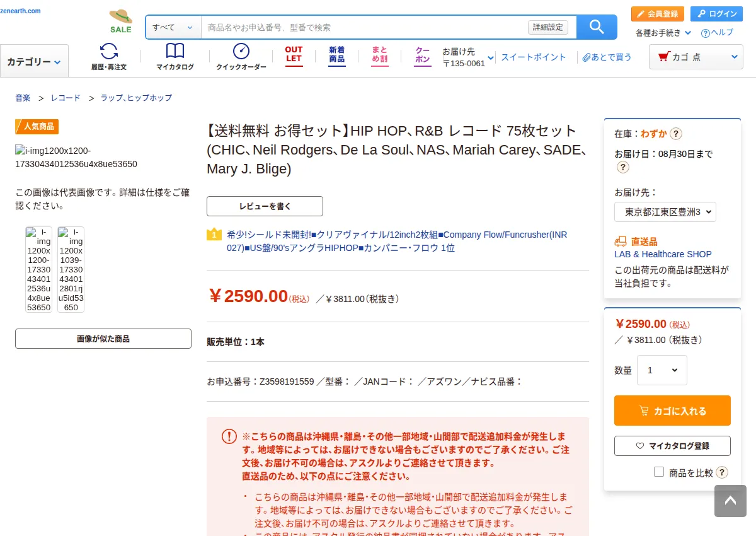Click the large red ￥2590.00 price

pyautogui.click(x=248, y=296)
